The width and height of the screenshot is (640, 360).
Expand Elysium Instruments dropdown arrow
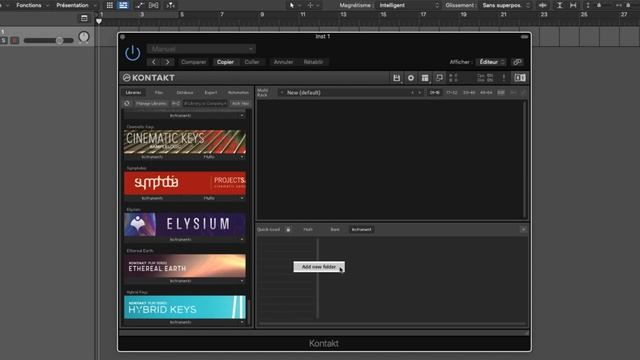242,240
